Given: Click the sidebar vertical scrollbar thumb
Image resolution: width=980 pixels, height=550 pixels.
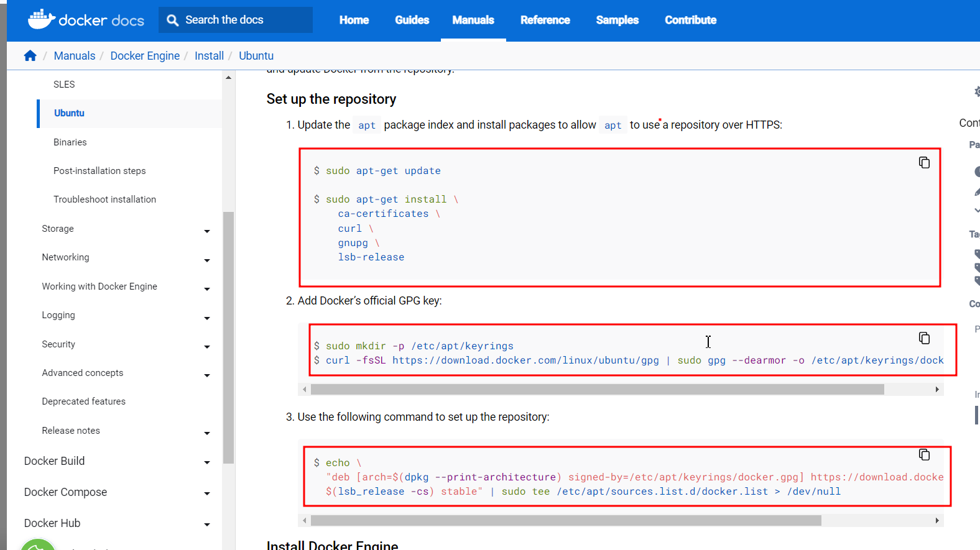Looking at the screenshot, I should click(228, 337).
